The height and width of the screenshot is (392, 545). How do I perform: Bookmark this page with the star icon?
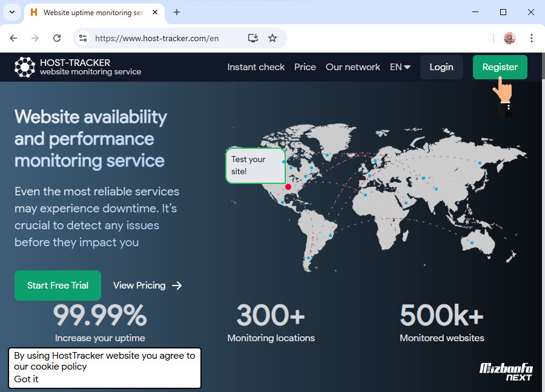272,38
